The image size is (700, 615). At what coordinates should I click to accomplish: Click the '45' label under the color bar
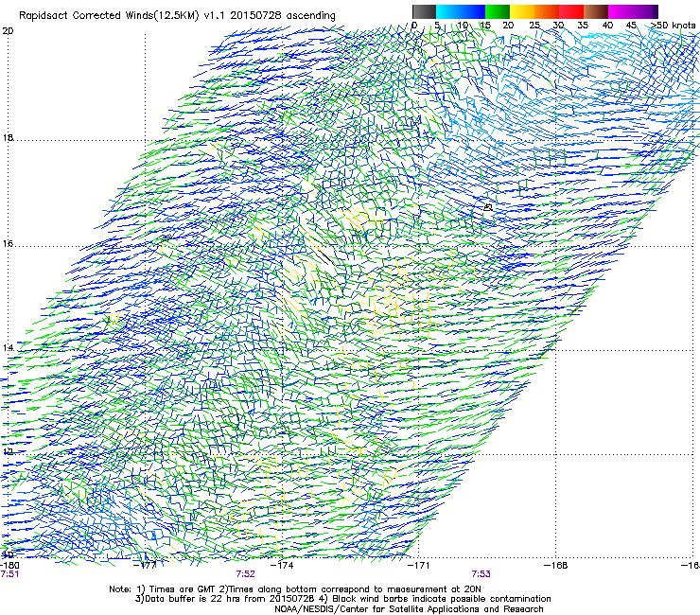point(631,26)
